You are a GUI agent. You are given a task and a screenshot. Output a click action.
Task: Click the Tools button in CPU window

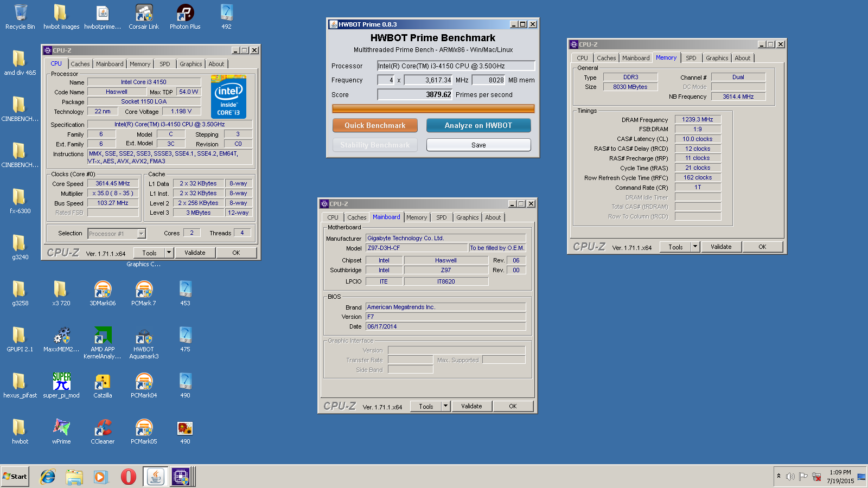pos(149,253)
